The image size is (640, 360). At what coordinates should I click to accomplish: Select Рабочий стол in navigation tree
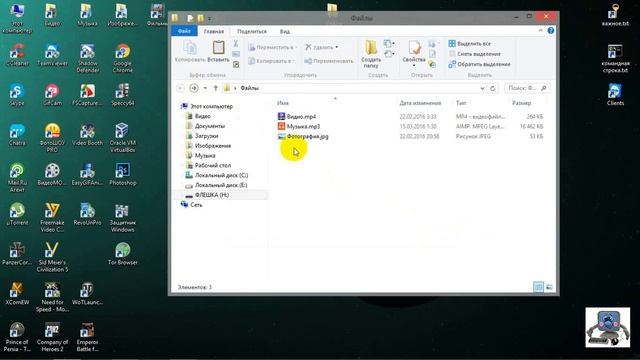point(213,165)
